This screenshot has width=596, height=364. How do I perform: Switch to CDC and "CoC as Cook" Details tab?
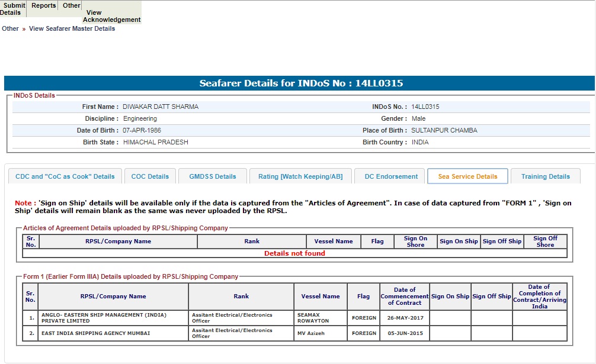[x=65, y=176]
